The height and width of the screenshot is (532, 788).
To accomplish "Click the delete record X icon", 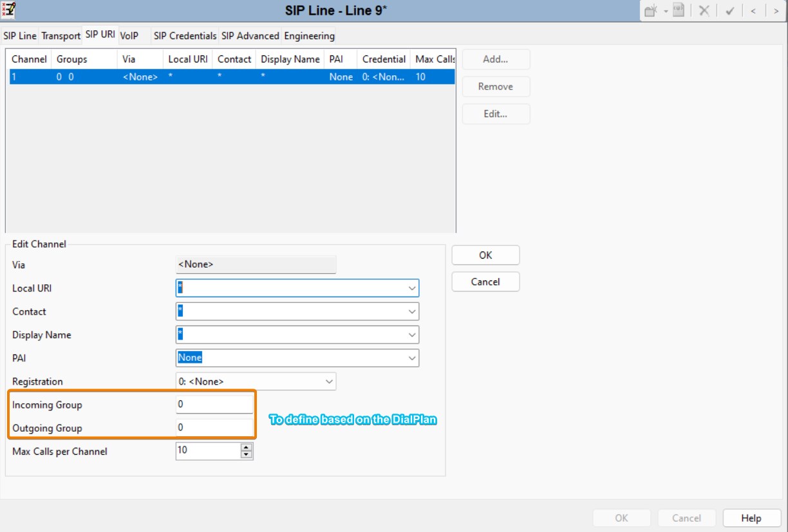I will click(x=704, y=11).
